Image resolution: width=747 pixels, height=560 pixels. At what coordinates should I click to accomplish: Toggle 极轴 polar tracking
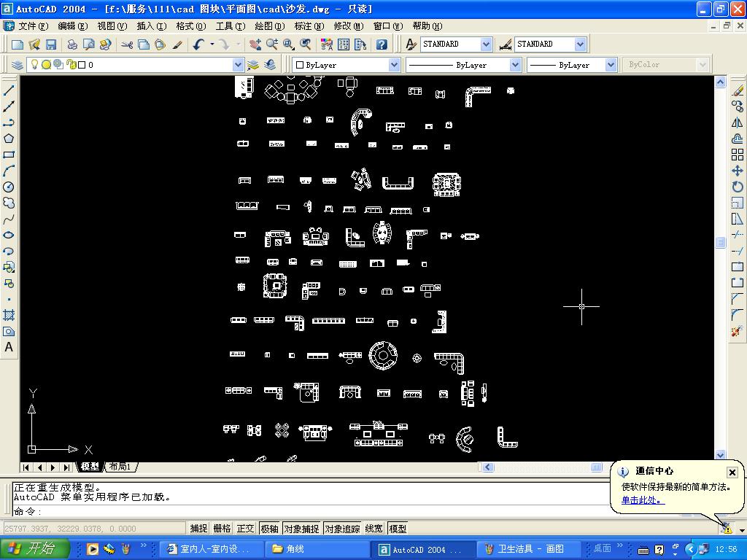(x=269, y=529)
